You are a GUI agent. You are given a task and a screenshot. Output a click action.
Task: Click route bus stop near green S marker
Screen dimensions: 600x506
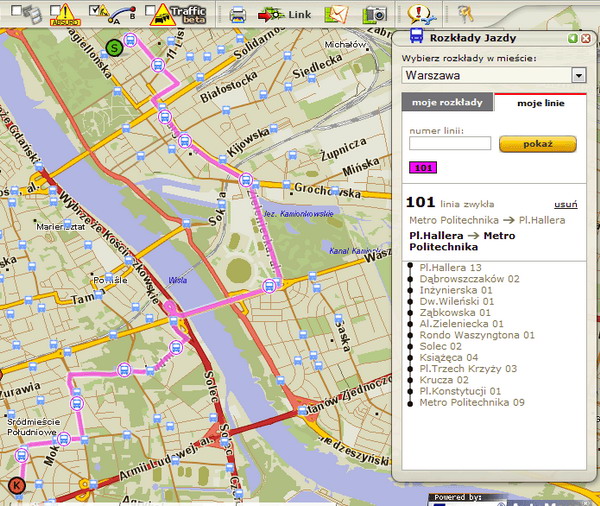pyautogui.click(x=130, y=40)
